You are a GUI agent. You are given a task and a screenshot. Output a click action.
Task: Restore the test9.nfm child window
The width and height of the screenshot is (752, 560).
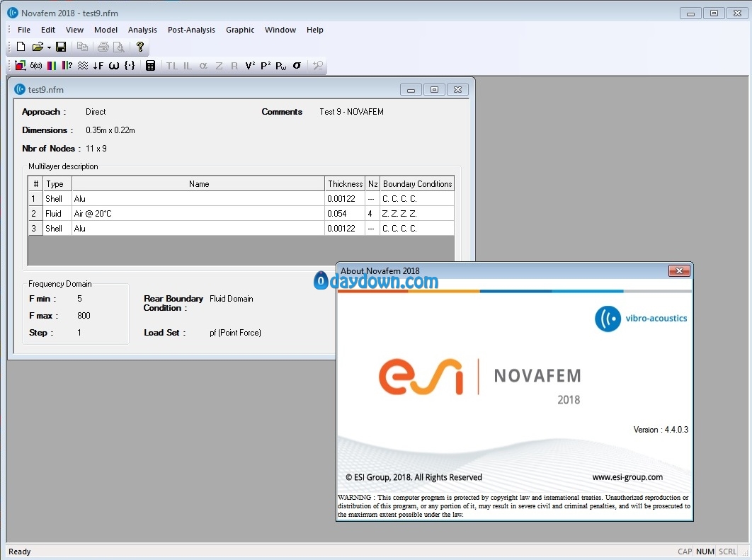coord(434,90)
